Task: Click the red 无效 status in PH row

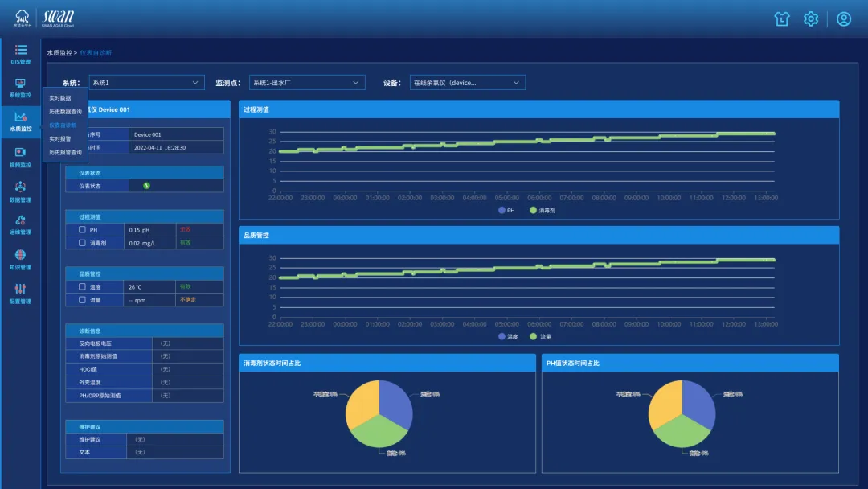Action: (186, 229)
